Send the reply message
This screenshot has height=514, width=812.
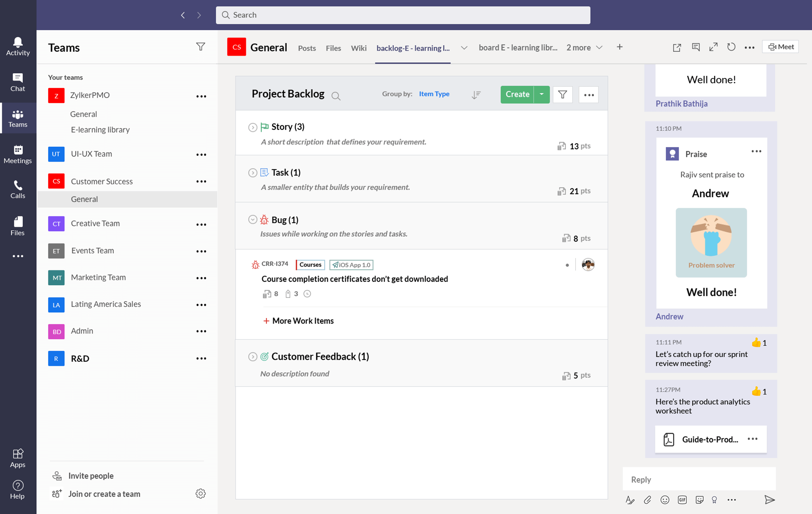tap(770, 500)
